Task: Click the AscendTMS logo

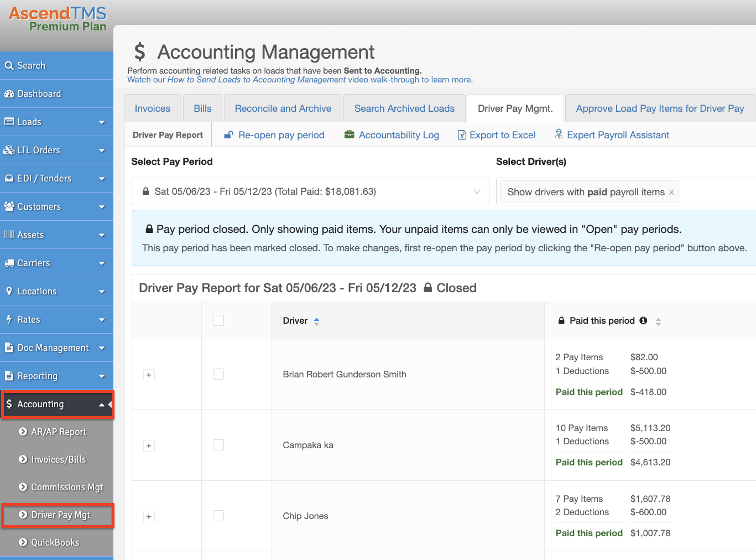Action: coord(58,19)
